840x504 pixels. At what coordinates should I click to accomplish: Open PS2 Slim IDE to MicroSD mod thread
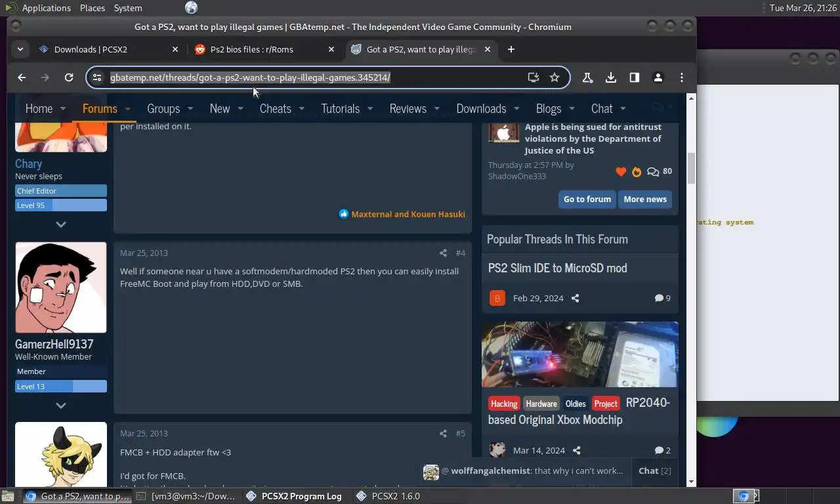(x=558, y=268)
